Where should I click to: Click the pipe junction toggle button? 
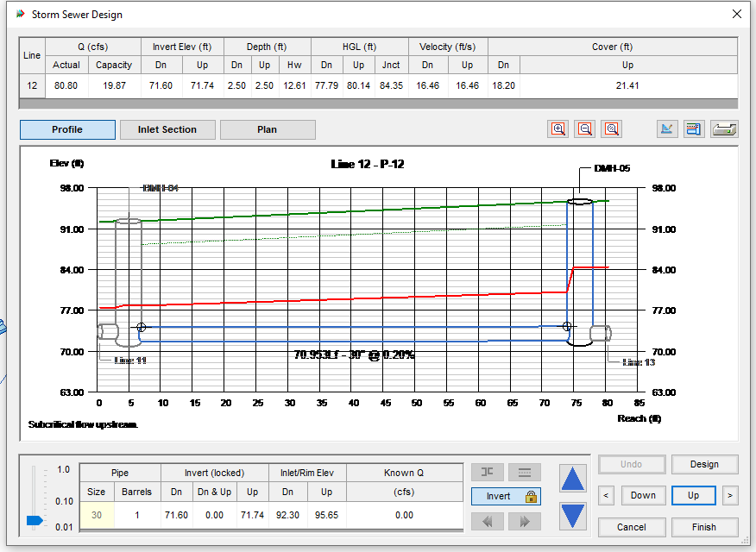tap(487, 472)
